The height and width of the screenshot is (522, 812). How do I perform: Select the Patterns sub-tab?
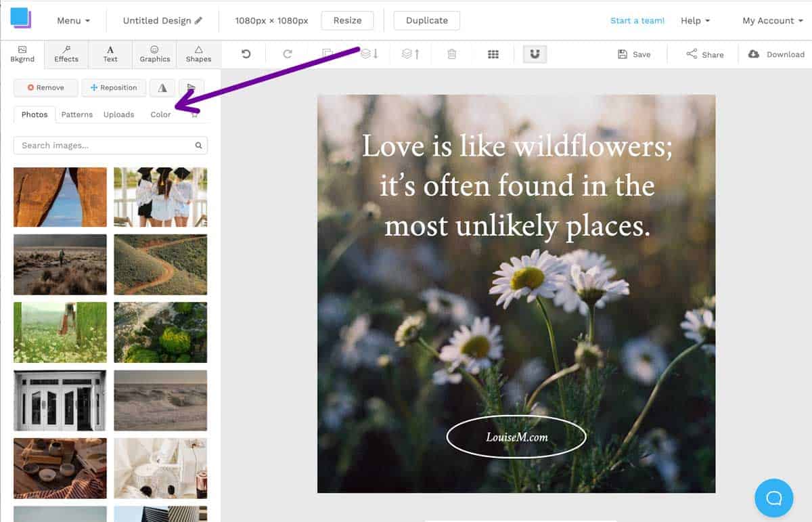[77, 114]
